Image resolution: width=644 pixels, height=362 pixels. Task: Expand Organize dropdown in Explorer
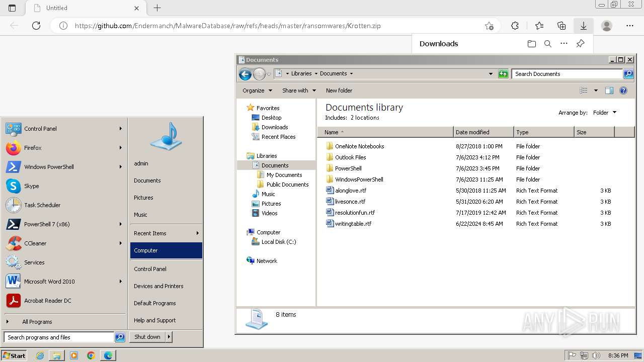click(x=257, y=90)
